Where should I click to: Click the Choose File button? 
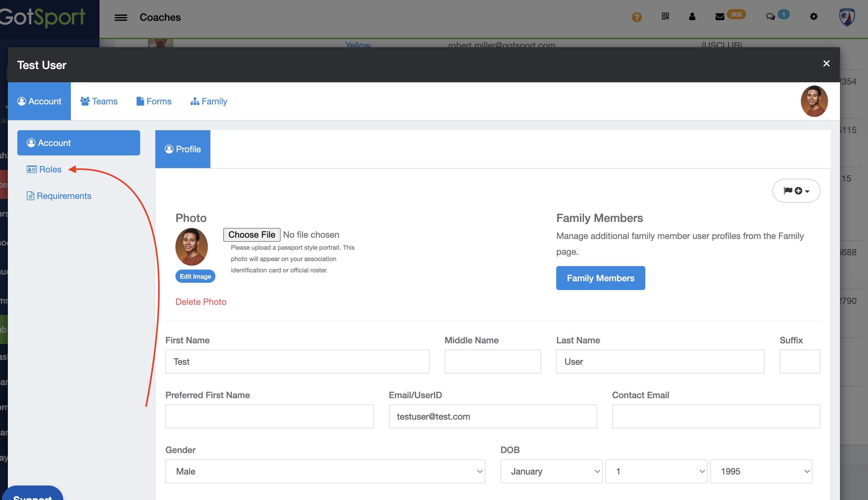point(252,235)
